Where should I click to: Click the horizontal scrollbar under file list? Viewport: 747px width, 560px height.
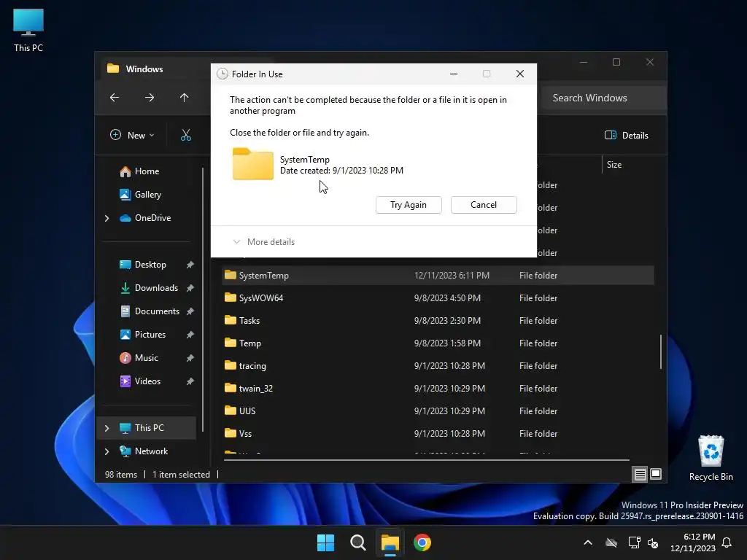tap(426, 460)
